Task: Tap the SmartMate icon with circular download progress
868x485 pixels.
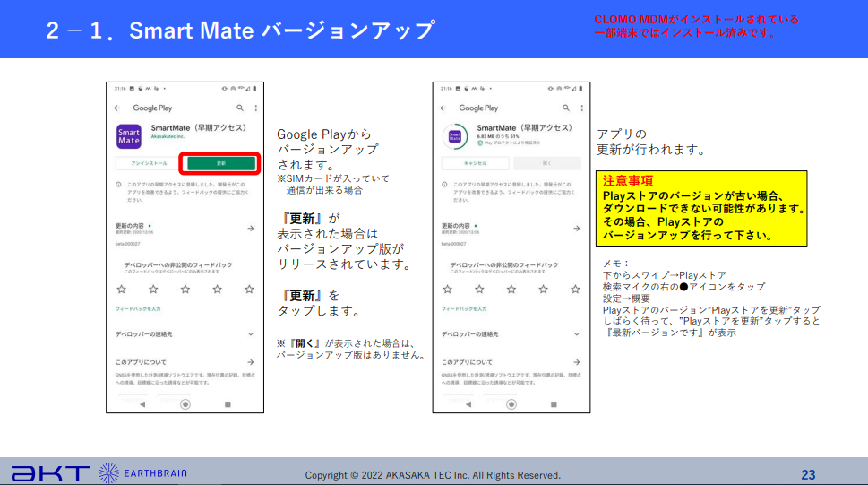Action: tap(455, 136)
